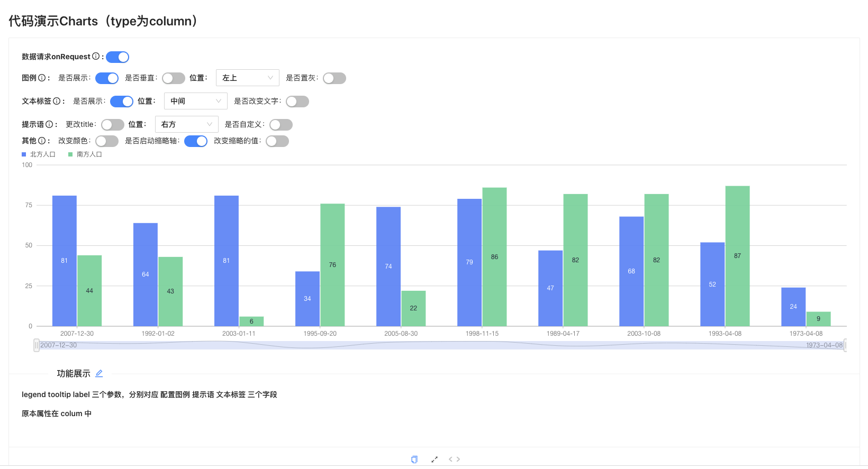Click info icon next to 其他
Image resolution: width=868 pixels, height=469 pixels.
coord(42,141)
